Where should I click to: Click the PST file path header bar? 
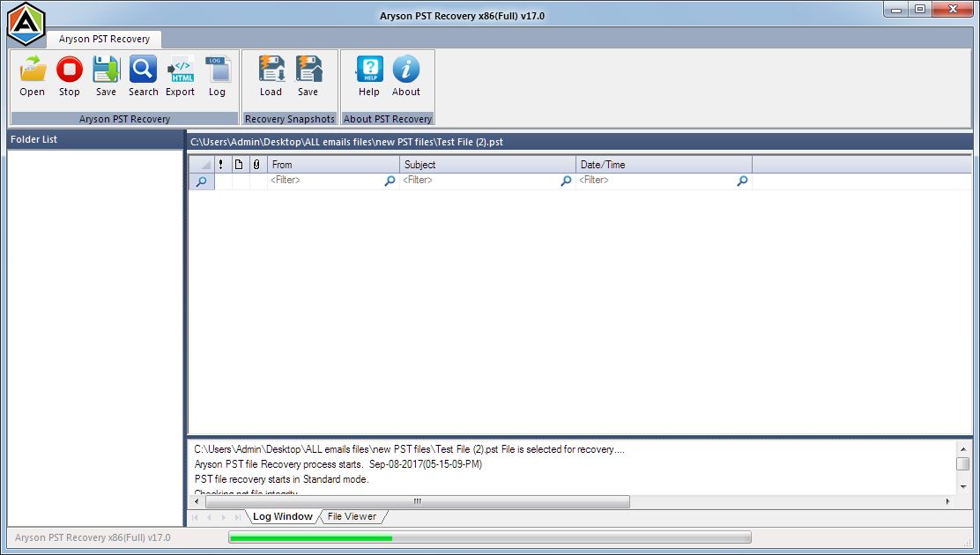(x=580, y=142)
